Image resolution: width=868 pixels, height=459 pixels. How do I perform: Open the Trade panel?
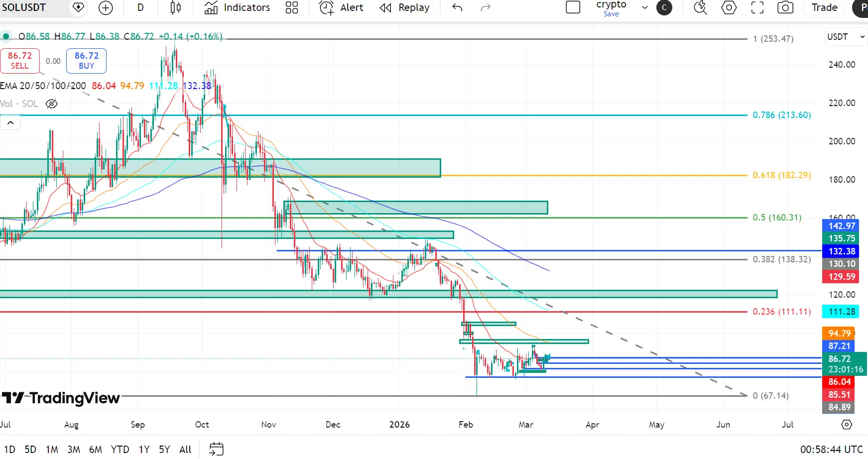[825, 7]
